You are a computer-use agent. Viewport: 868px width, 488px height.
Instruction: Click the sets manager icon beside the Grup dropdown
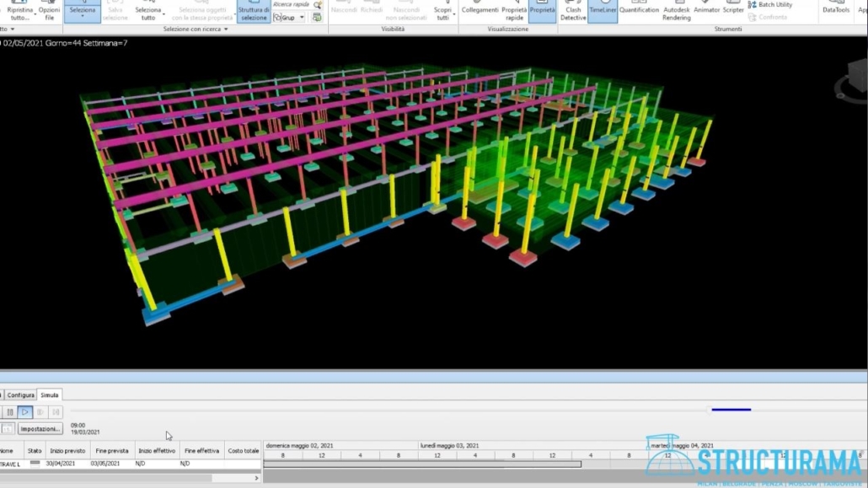click(317, 18)
